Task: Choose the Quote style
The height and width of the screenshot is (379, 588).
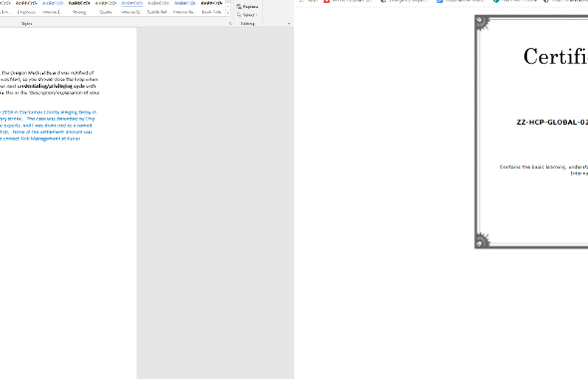Action: pyautogui.click(x=106, y=8)
